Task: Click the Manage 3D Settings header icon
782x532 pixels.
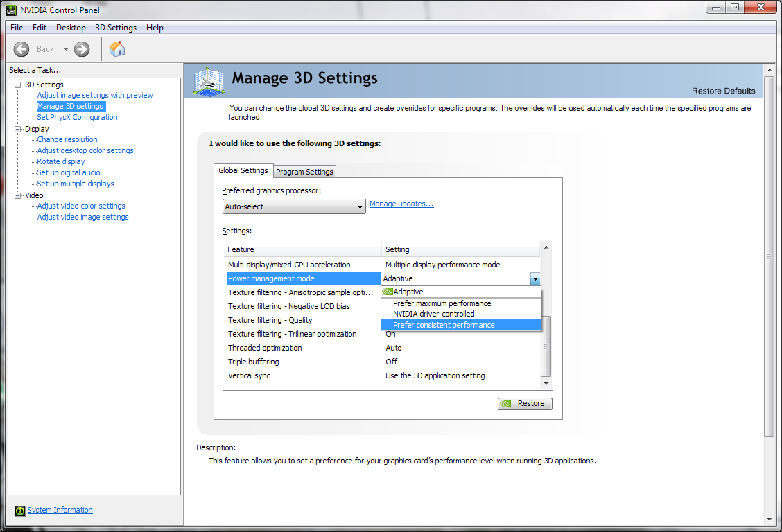Action: [209, 81]
